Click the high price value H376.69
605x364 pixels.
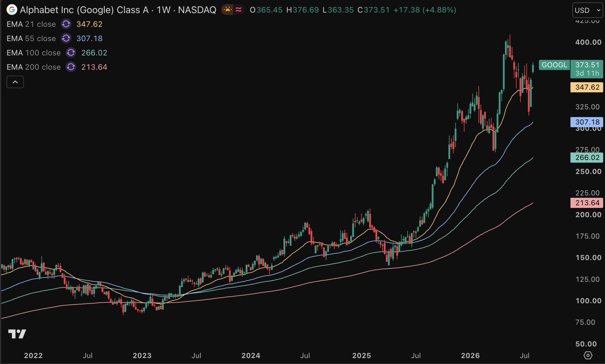(x=302, y=10)
